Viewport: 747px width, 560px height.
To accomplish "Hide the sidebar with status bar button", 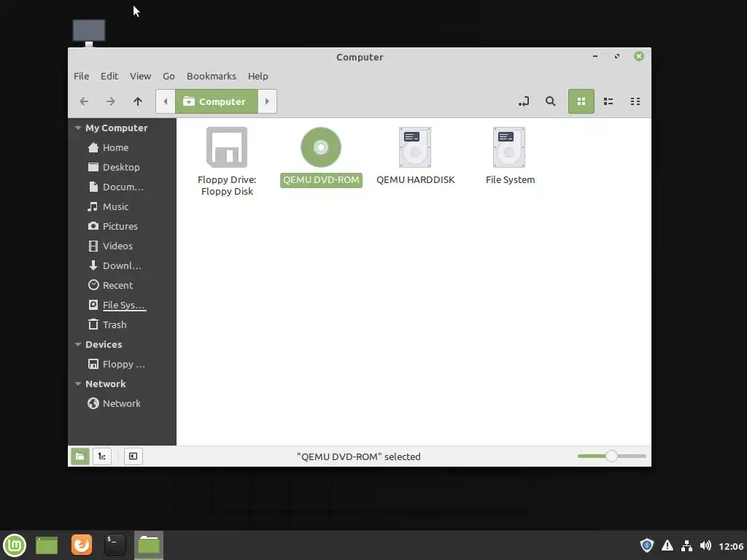I will pos(133,456).
